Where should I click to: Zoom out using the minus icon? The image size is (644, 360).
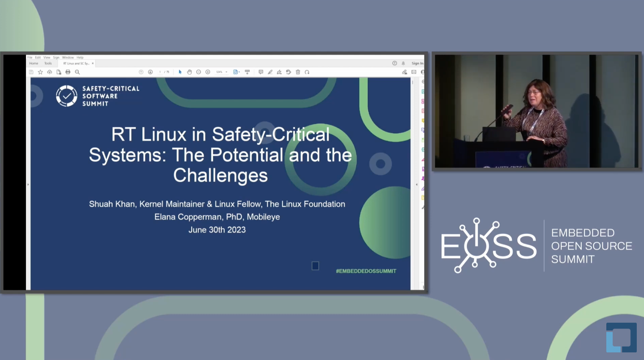[x=198, y=72]
